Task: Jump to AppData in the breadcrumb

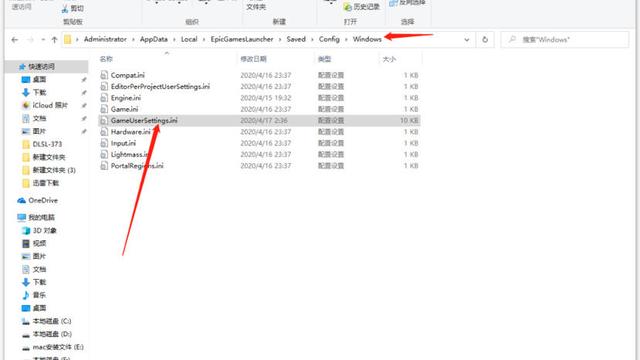Action: 153,39
